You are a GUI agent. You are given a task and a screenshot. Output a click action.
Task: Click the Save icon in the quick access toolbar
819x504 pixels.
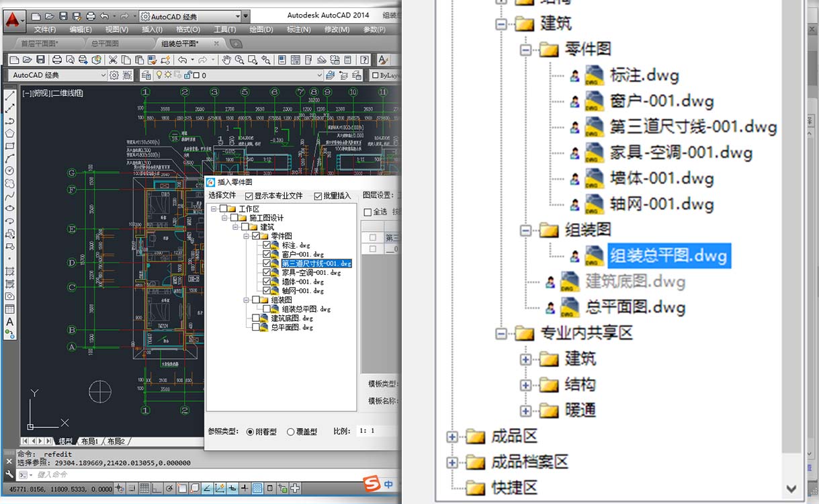tap(63, 16)
